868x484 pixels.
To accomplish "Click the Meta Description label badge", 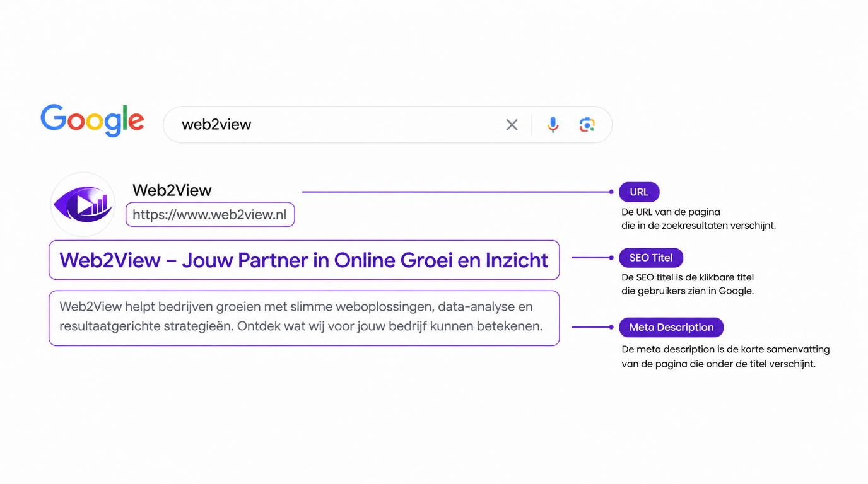I will tap(671, 327).
